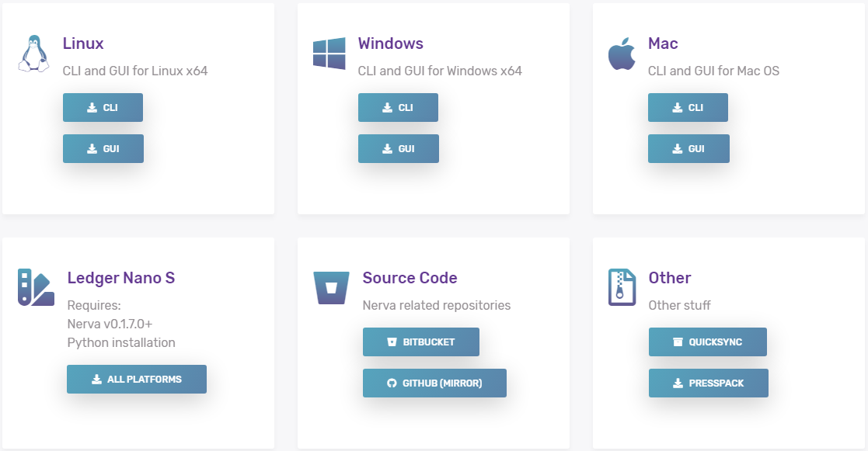Click the Source Code heading

pos(410,277)
